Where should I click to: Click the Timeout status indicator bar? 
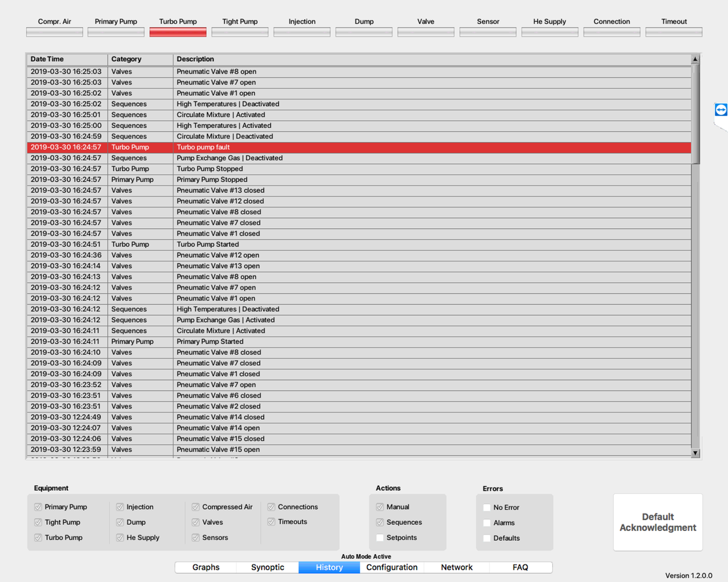[x=673, y=32]
